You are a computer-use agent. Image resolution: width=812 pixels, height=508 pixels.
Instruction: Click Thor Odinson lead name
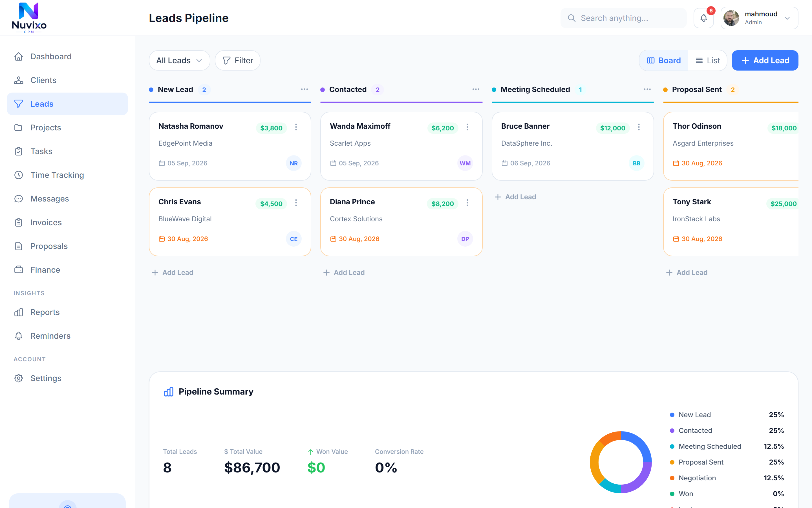coord(697,126)
